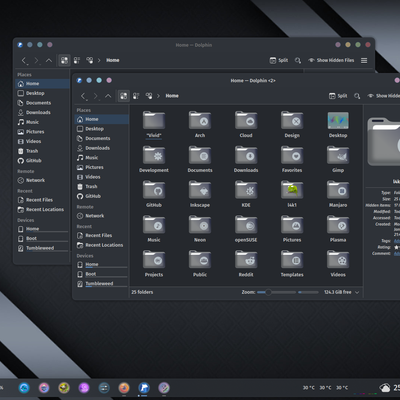Open the hamburger menu in background Dolphin window

tap(364, 60)
